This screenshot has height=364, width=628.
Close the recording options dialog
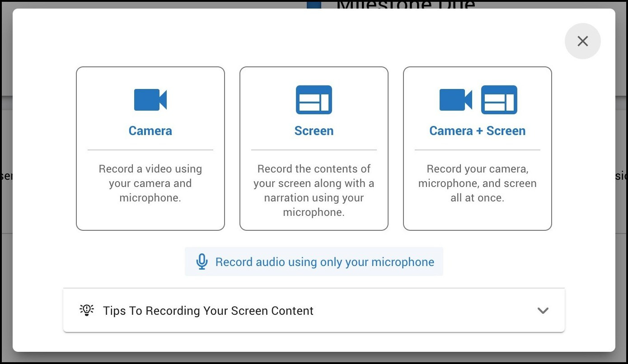point(582,41)
